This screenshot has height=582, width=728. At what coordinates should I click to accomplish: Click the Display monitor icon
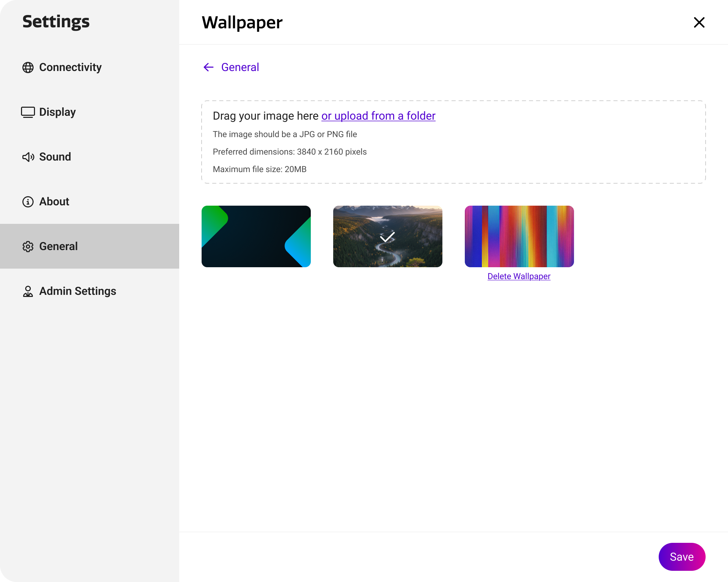(x=28, y=112)
